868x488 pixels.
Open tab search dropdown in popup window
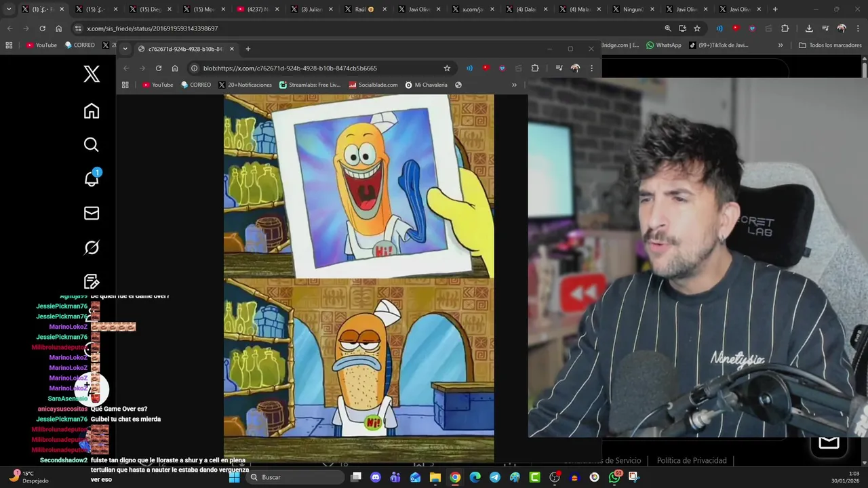[x=125, y=49]
